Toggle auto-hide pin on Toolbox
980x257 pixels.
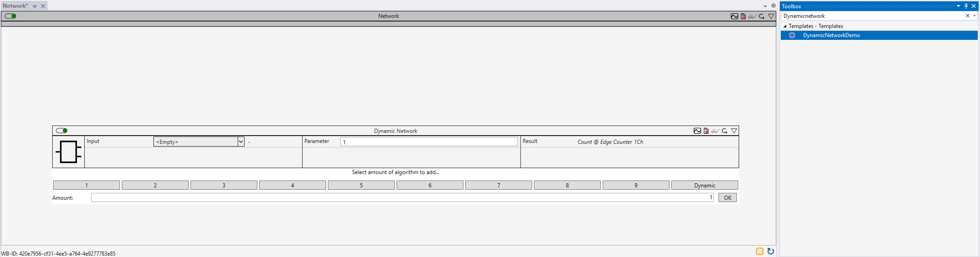tap(966, 6)
